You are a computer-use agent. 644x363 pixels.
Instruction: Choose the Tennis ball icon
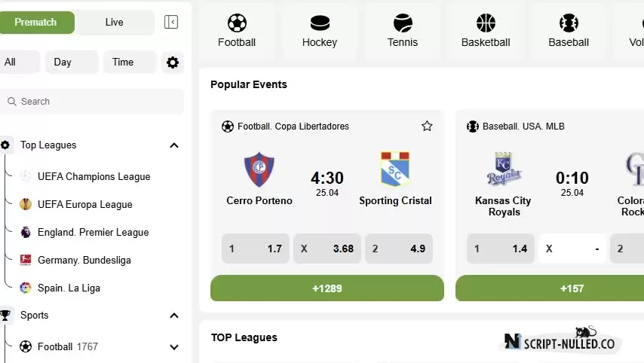[x=403, y=23]
